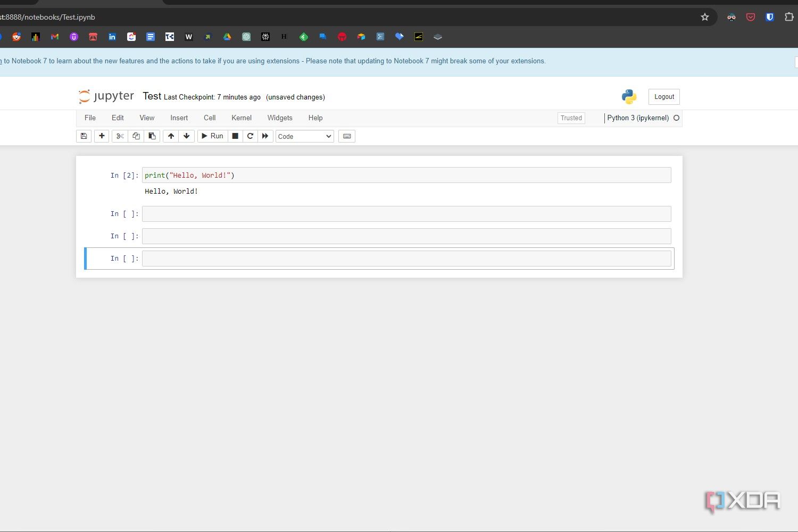Viewport: 798px width, 532px height.
Task: Restart the kernel icon
Action: tap(250, 136)
